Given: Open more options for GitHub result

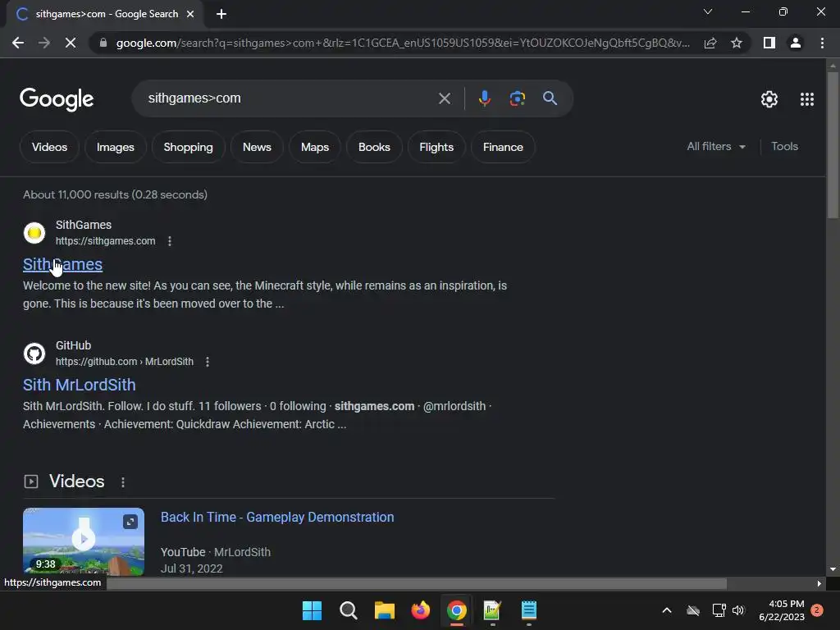Looking at the screenshot, I should [x=208, y=362].
